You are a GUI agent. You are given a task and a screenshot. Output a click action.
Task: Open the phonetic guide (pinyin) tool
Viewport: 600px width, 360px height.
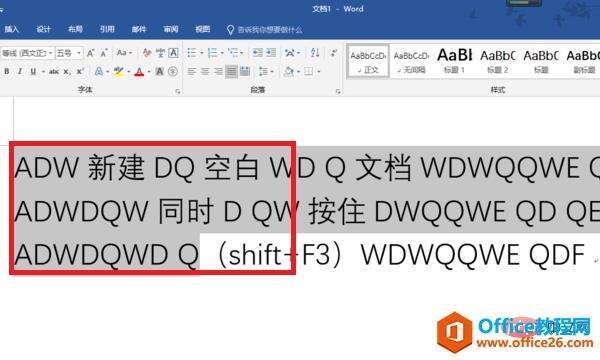point(160,53)
